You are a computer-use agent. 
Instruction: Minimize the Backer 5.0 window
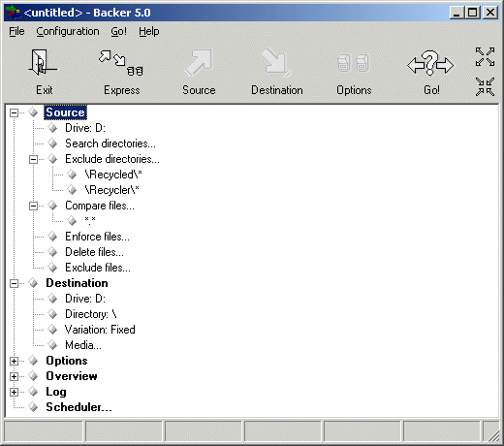pyautogui.click(x=457, y=13)
